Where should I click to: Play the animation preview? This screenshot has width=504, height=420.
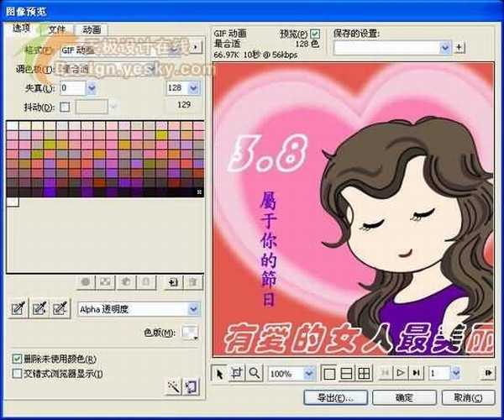[401, 373]
